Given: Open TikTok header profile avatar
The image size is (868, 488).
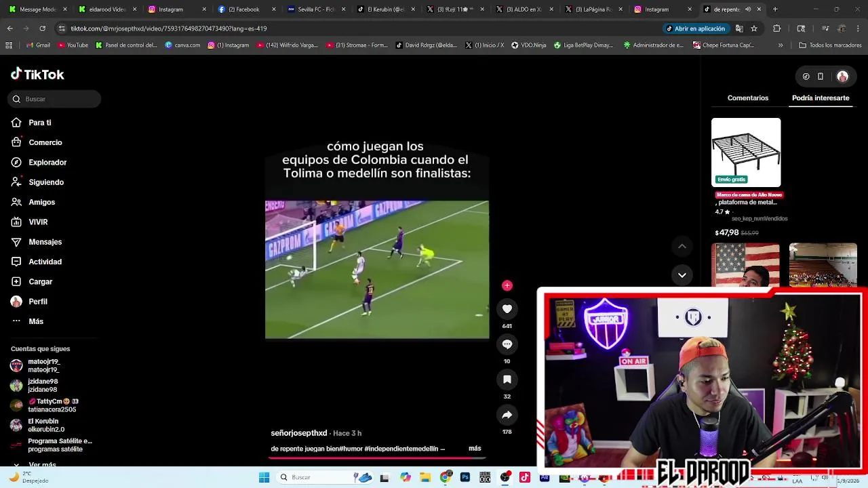Looking at the screenshot, I should (842, 77).
